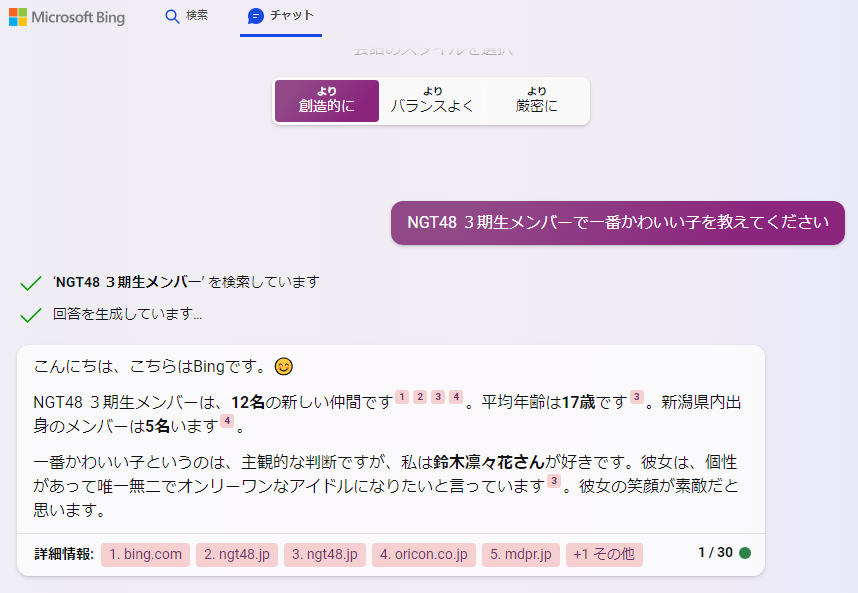
Task: Click the greeting こんにちは、こちらはBingです。
Action: click(x=150, y=366)
